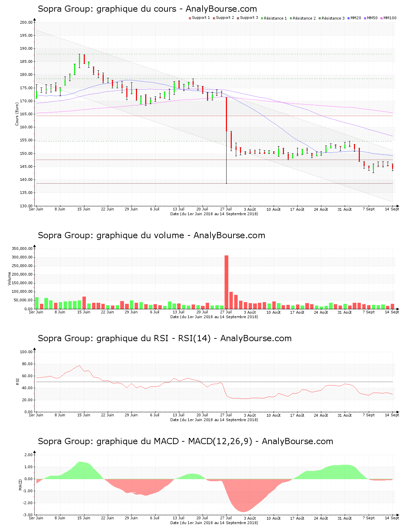Screen dimensions: 412x532
Task: Click the date range caption under MACD chart
Action: coord(214,523)
